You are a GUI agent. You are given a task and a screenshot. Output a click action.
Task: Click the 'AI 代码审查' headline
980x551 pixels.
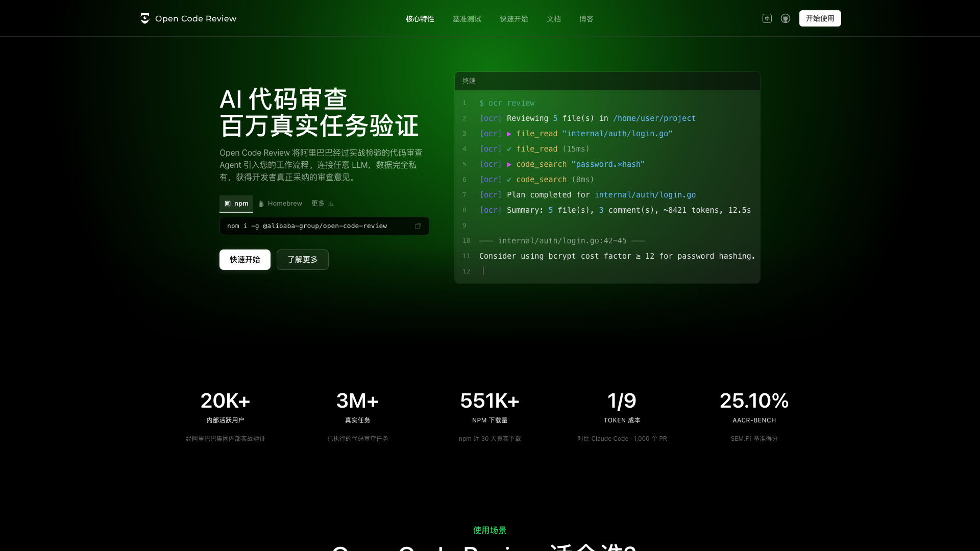tap(283, 99)
